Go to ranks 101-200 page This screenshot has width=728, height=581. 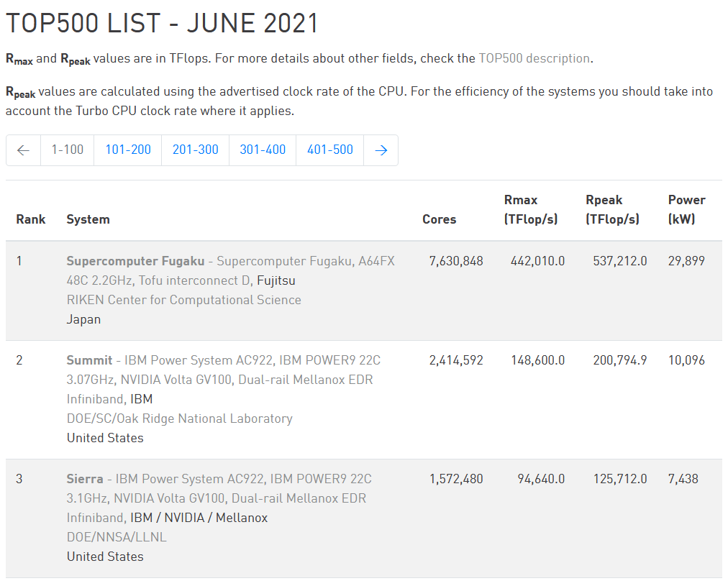click(127, 150)
